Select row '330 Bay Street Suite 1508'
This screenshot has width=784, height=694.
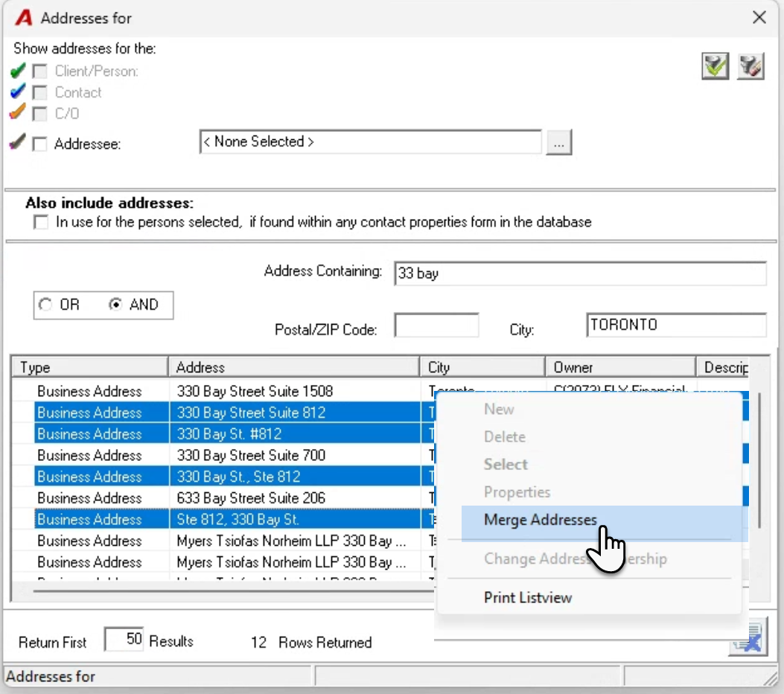click(x=255, y=391)
